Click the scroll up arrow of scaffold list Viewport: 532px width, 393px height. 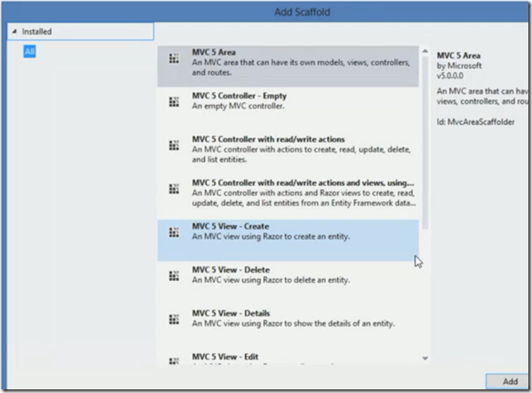pyautogui.click(x=425, y=51)
